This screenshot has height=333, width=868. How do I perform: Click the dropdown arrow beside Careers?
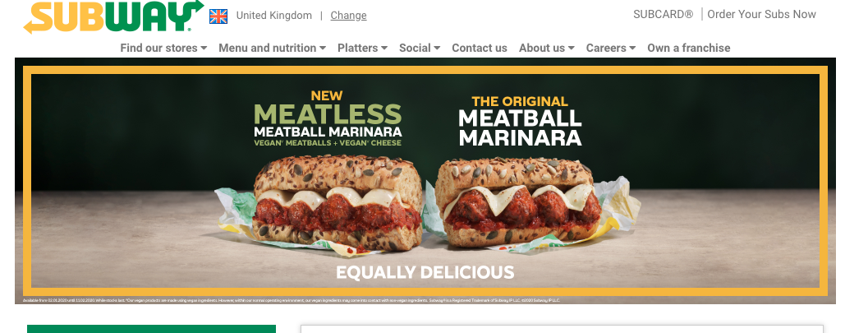tap(632, 49)
